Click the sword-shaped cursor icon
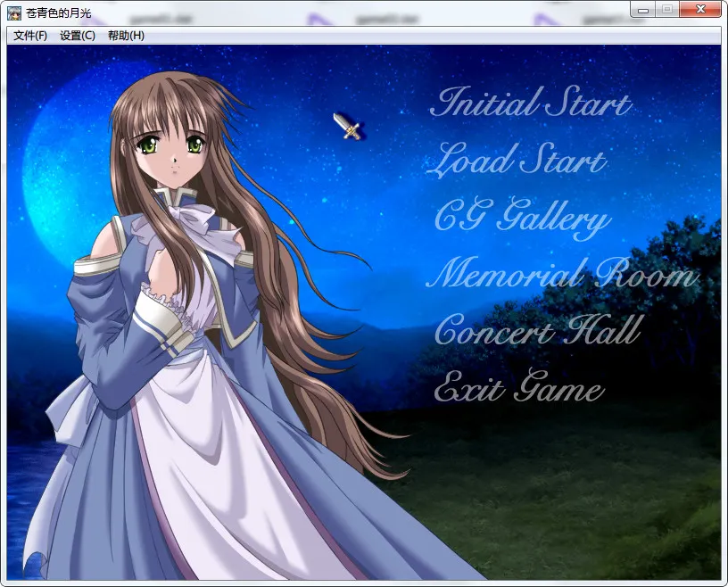The image size is (728, 587). [x=347, y=126]
